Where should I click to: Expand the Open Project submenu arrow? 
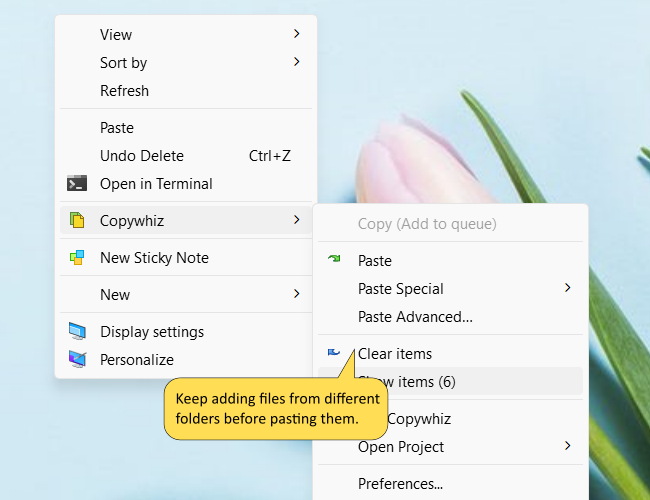(x=568, y=447)
